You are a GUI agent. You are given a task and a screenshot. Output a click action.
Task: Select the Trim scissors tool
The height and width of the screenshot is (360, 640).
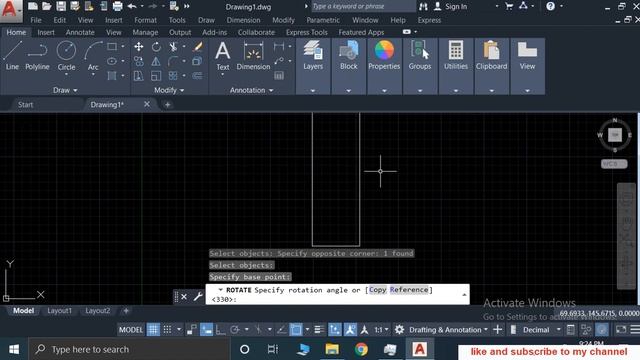click(x=173, y=47)
